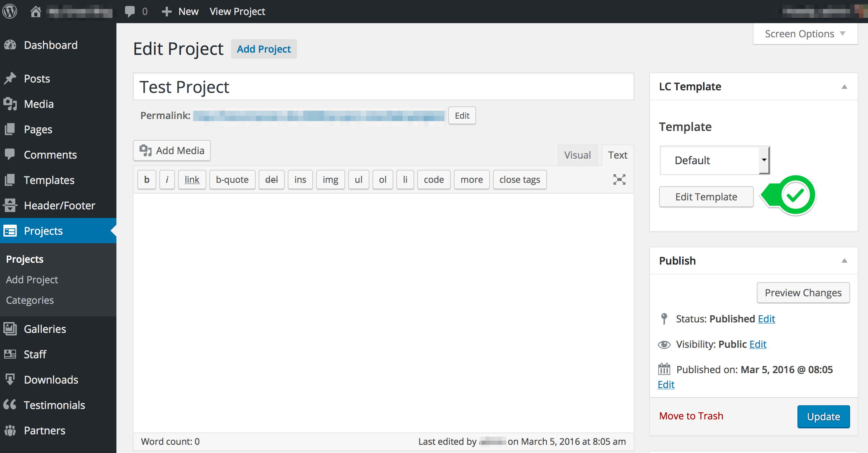Click the Galleries sidebar icon

(x=10, y=329)
